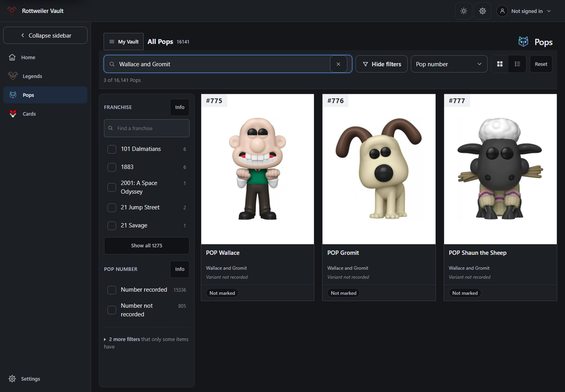Check the 101 Dalmatians franchise filter
This screenshot has height=392, width=565.
[x=112, y=149]
